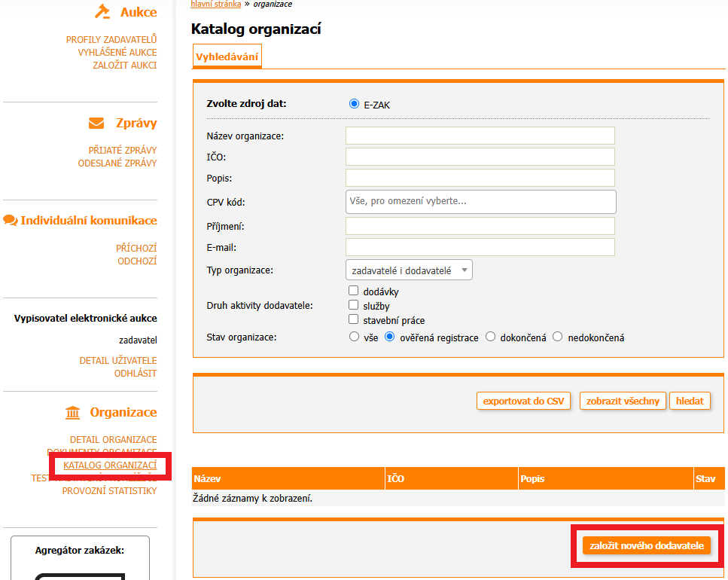The image size is (728, 580).
Task: Follow the hlavní stránka breadcrumb link
Action: click(x=216, y=4)
